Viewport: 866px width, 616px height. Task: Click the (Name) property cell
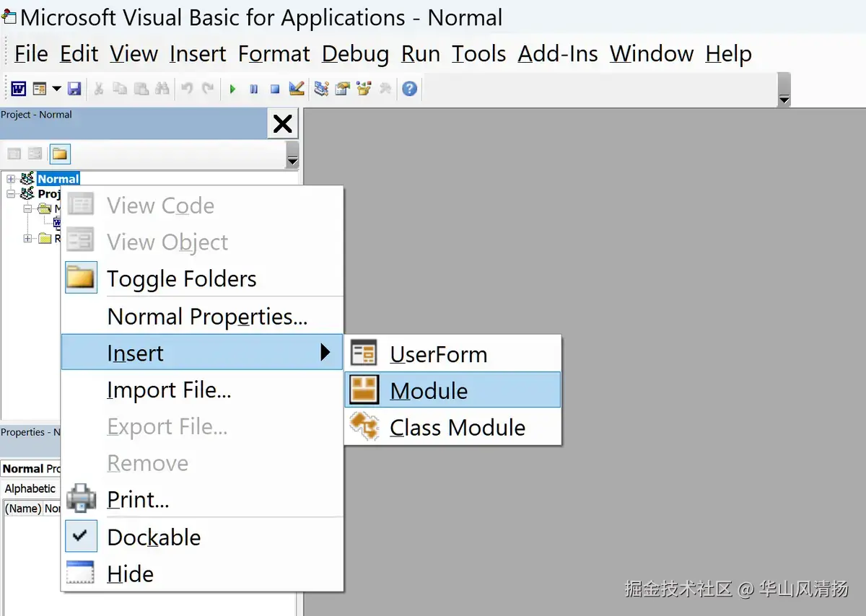click(22, 509)
